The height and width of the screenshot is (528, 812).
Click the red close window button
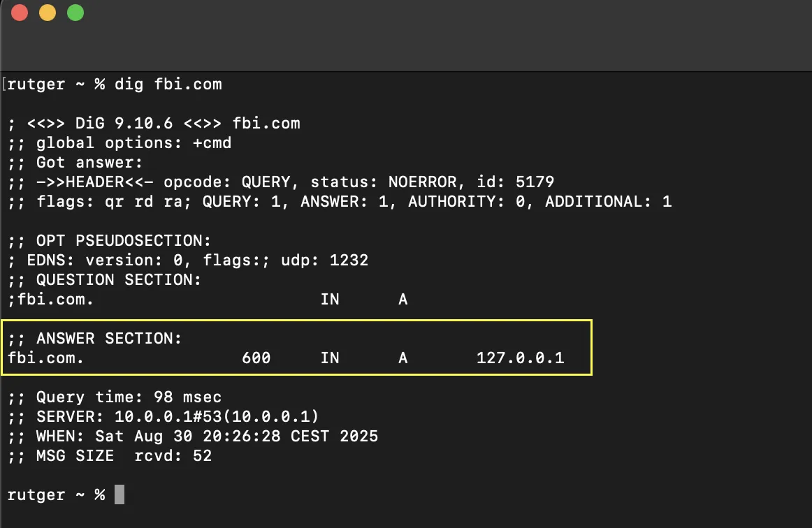(20, 13)
